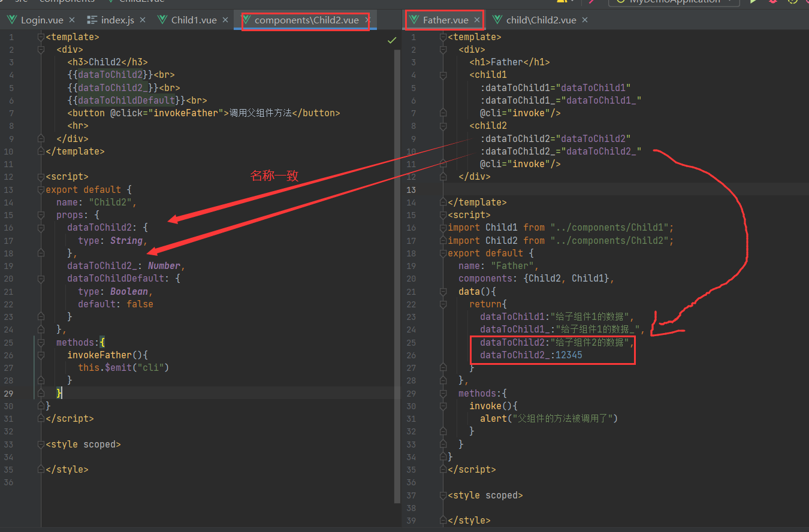The width and height of the screenshot is (809, 532).
Task: Fold the methods block on Child2.vue line 25
Action: click(x=41, y=342)
